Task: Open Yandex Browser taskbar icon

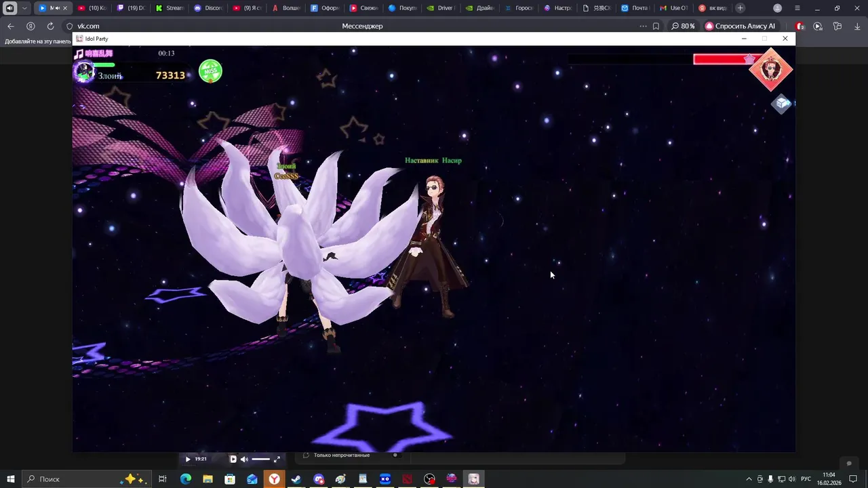Action: 274,479
